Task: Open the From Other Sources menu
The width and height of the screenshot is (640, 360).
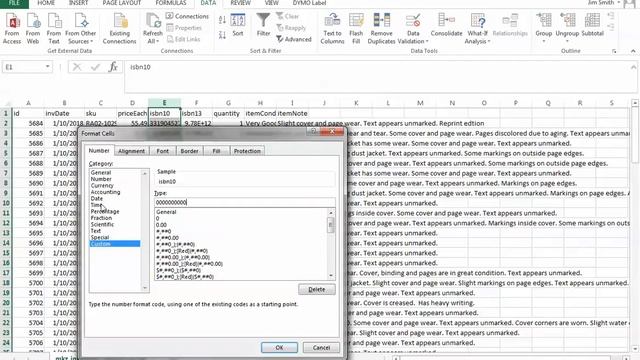Action: (80, 28)
